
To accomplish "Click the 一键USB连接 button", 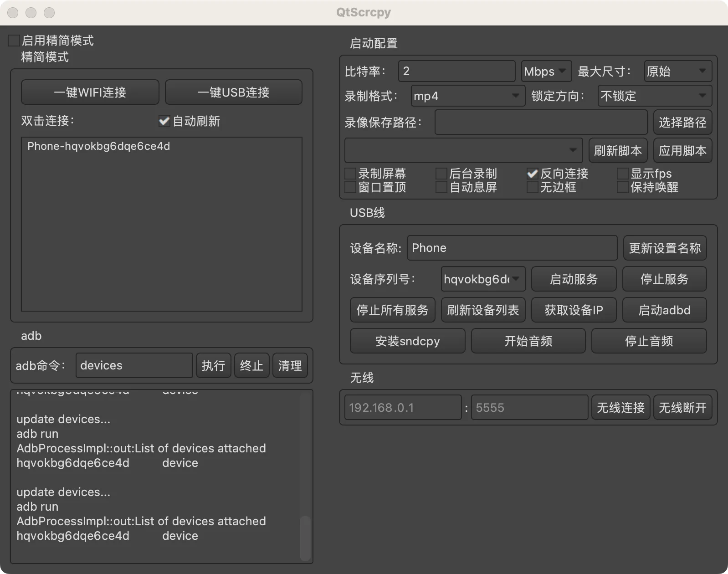I will pos(233,92).
